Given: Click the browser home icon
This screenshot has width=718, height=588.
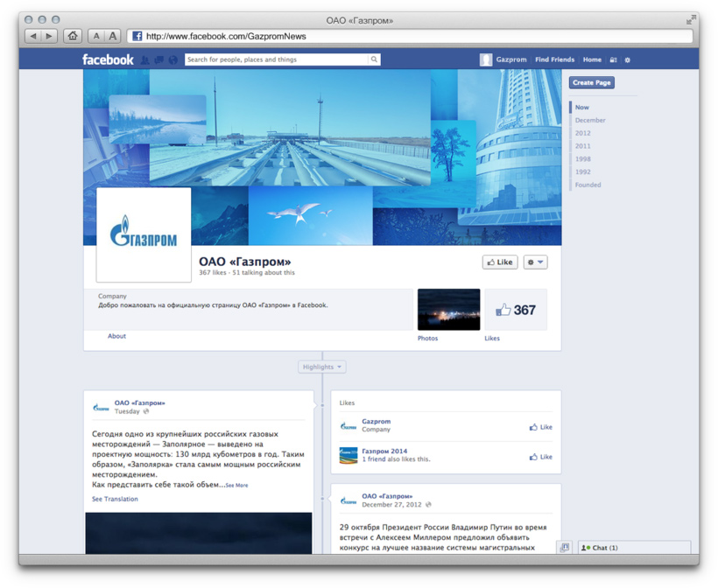Looking at the screenshot, I should [73, 36].
